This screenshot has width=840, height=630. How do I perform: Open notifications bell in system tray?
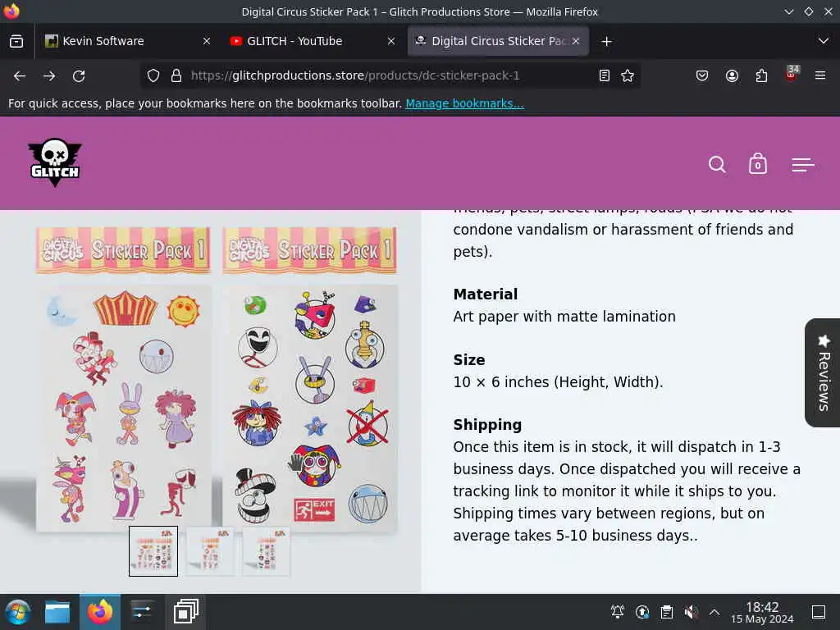(618, 612)
